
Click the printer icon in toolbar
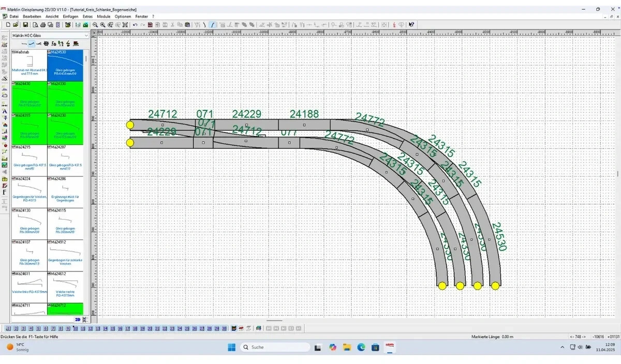[43, 24]
